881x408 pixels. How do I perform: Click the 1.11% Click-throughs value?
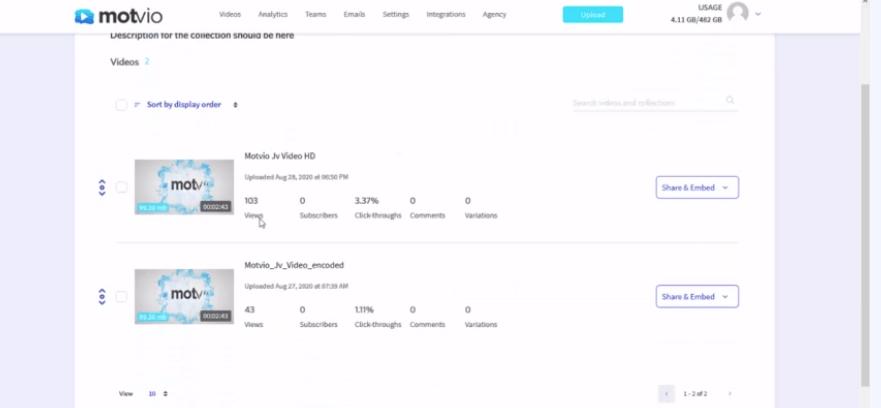(364, 310)
